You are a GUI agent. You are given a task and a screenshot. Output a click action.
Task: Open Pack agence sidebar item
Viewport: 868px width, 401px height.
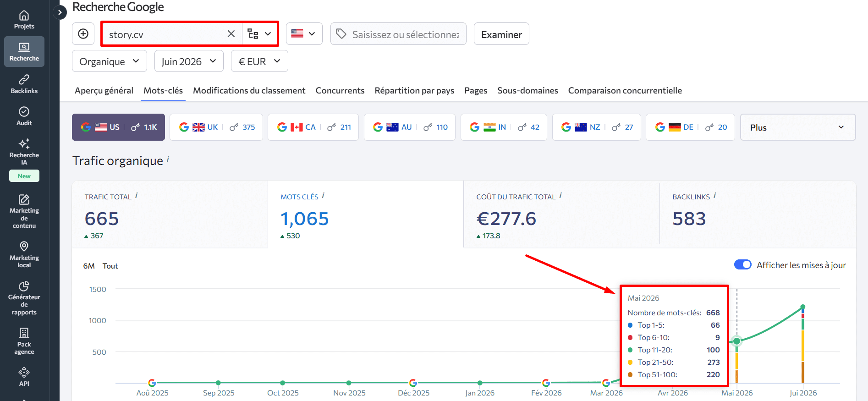(x=24, y=341)
